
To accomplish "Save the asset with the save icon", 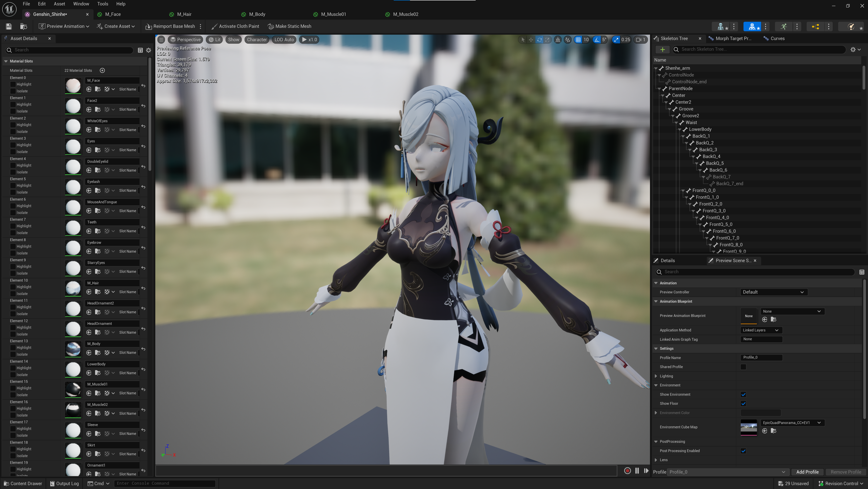I will click(9, 26).
